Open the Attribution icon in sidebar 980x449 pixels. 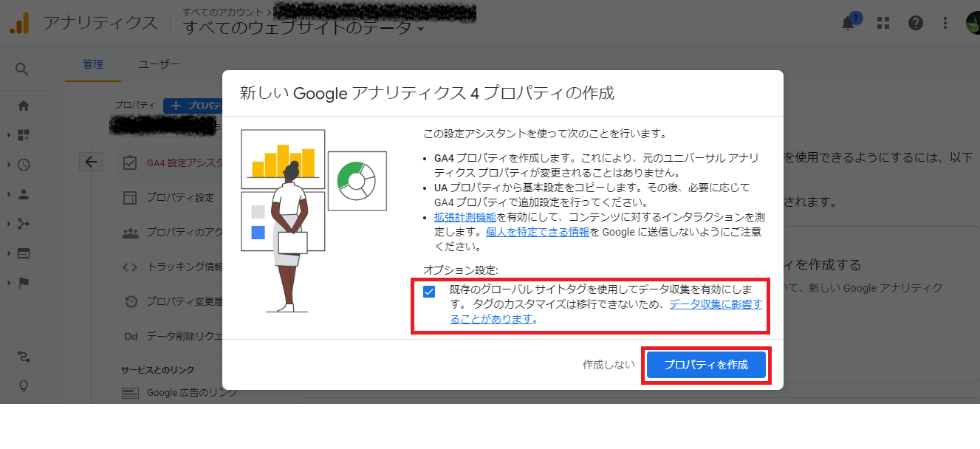tap(23, 357)
